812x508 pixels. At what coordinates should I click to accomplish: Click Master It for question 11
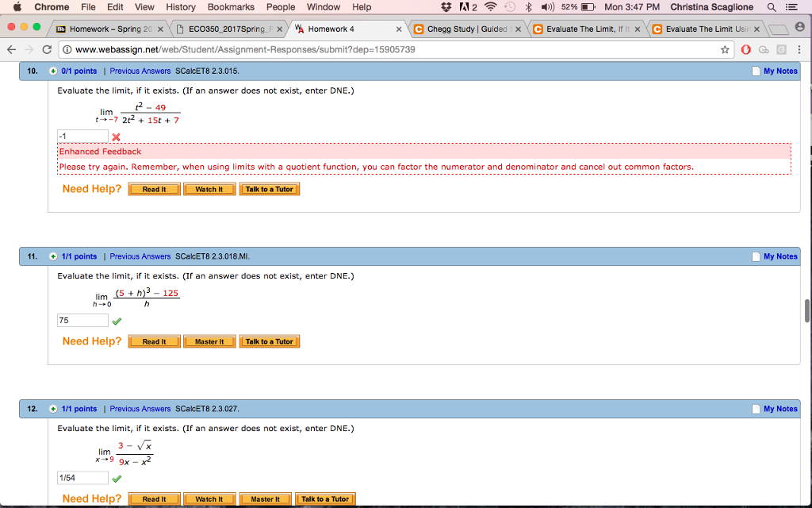click(209, 341)
